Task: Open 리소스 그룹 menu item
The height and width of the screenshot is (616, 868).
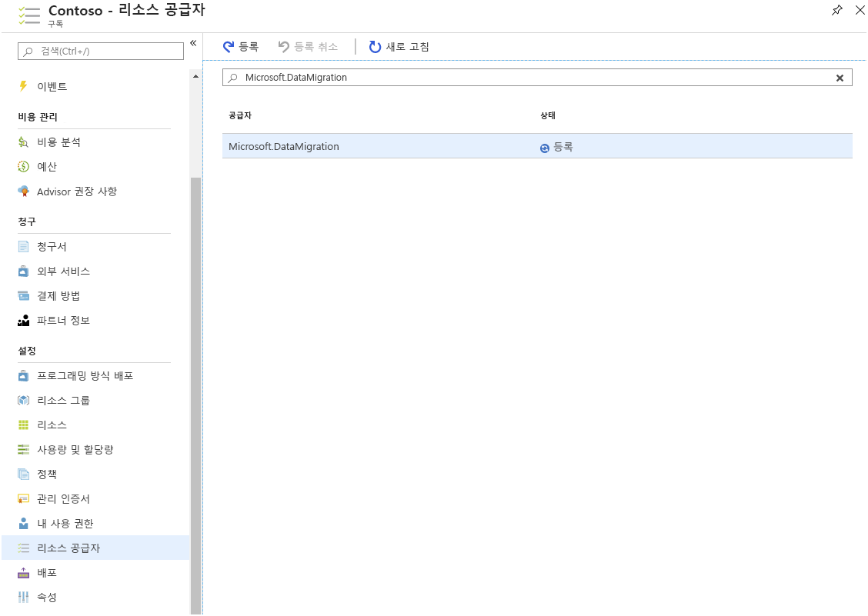Action: click(x=64, y=400)
